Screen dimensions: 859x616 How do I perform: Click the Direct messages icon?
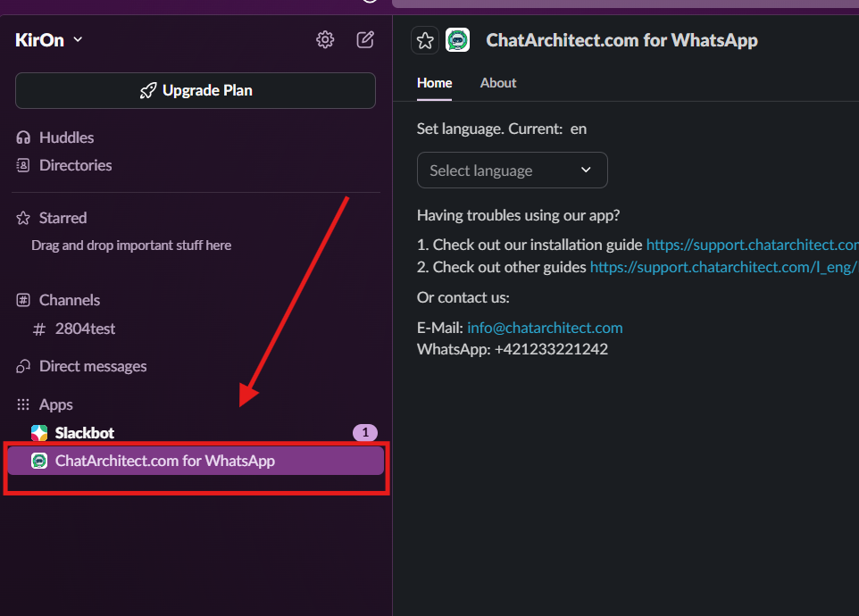click(x=23, y=366)
